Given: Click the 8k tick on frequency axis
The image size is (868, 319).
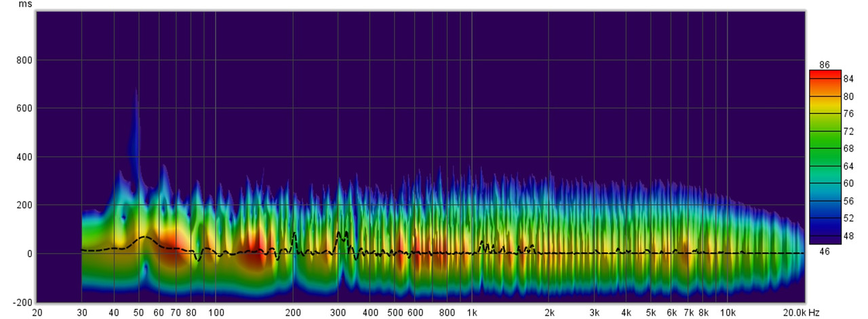Looking at the screenshot, I should [x=703, y=313].
